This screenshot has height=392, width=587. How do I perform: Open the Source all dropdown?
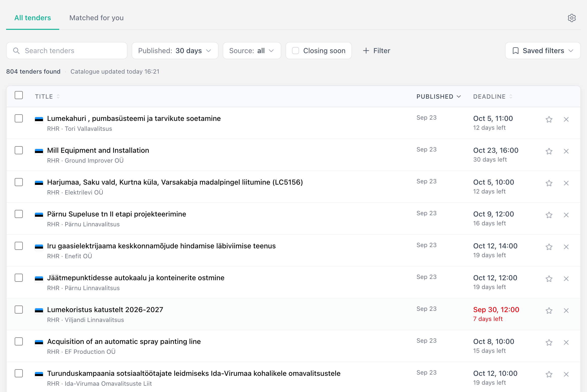click(x=252, y=51)
